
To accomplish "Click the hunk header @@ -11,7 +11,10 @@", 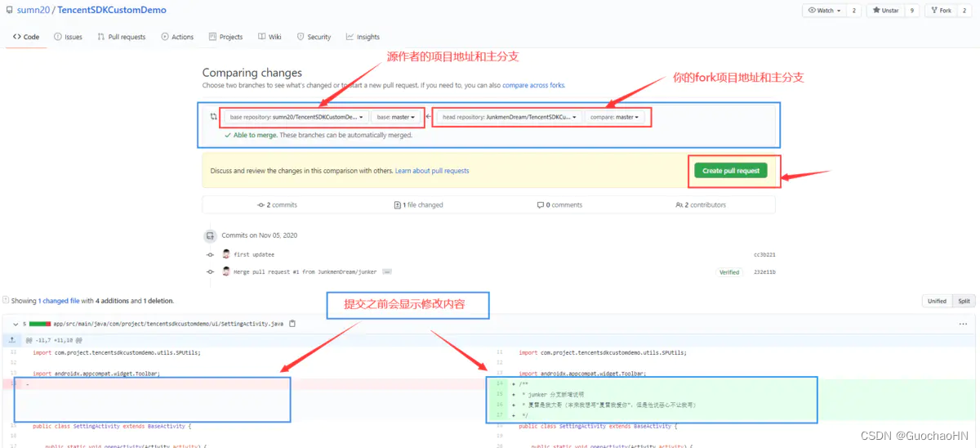I will point(54,338).
